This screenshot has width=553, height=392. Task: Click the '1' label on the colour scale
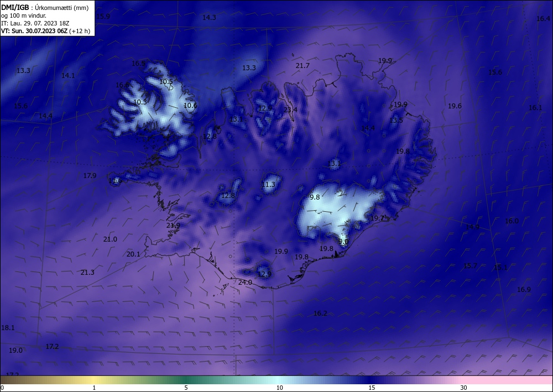coord(94,388)
